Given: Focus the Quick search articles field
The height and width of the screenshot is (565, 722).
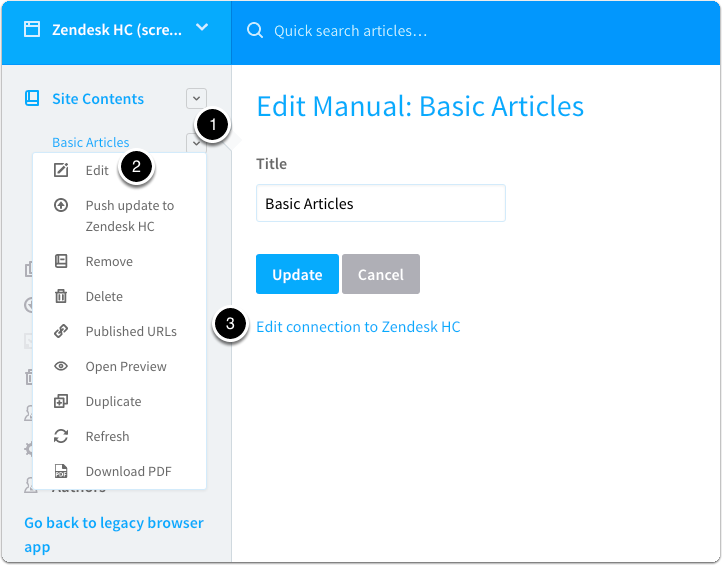Looking at the screenshot, I should point(351,31).
